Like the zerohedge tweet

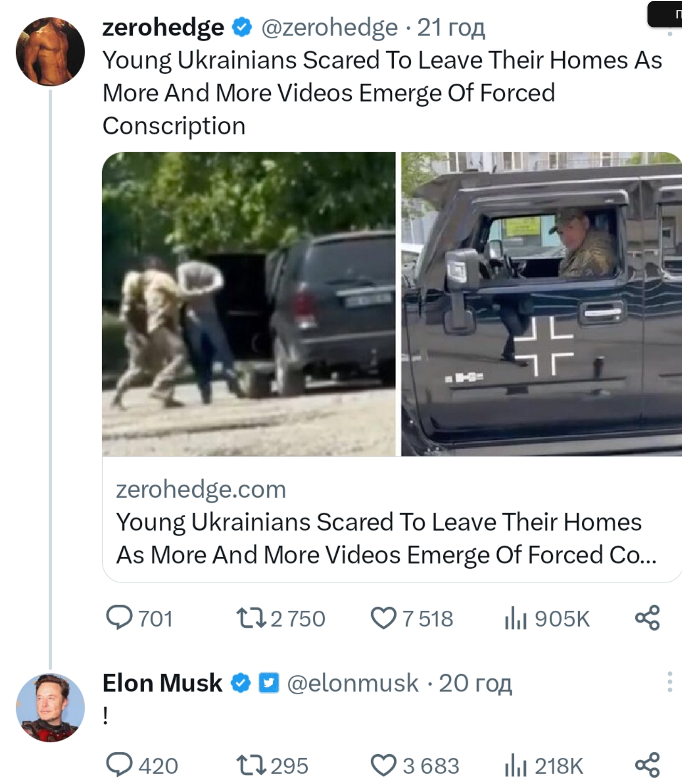(383, 618)
